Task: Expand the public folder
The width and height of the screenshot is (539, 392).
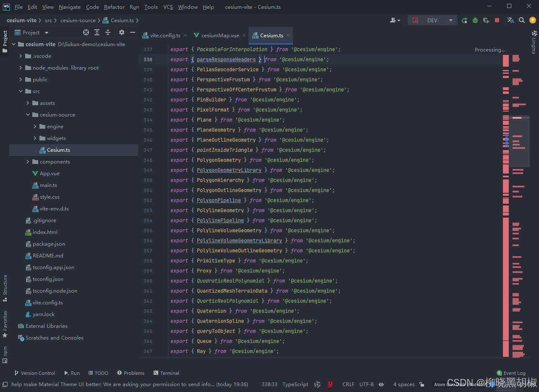Action: 21,79
